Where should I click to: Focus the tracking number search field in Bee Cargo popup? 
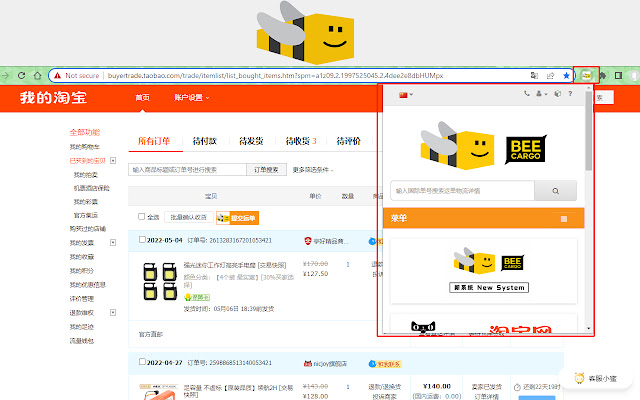coord(462,191)
